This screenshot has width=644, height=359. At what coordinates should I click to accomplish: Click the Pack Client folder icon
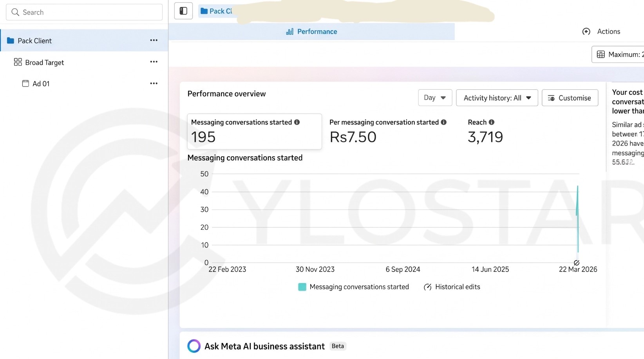(11, 40)
